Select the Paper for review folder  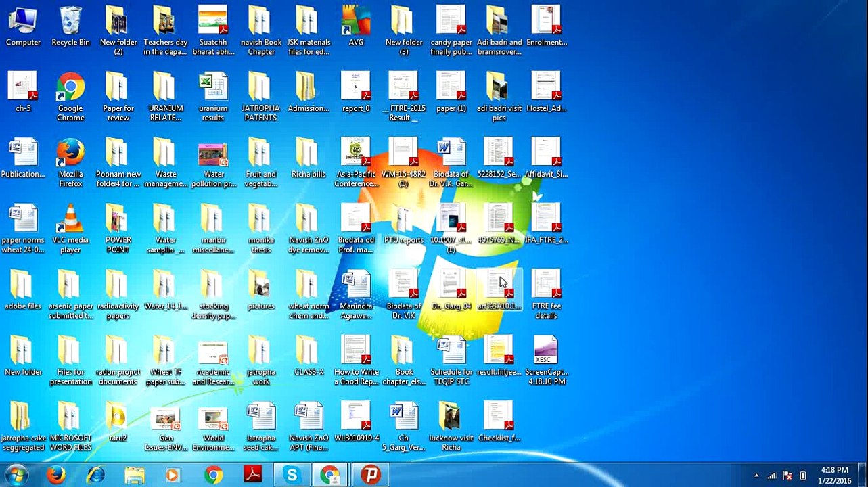click(118, 97)
